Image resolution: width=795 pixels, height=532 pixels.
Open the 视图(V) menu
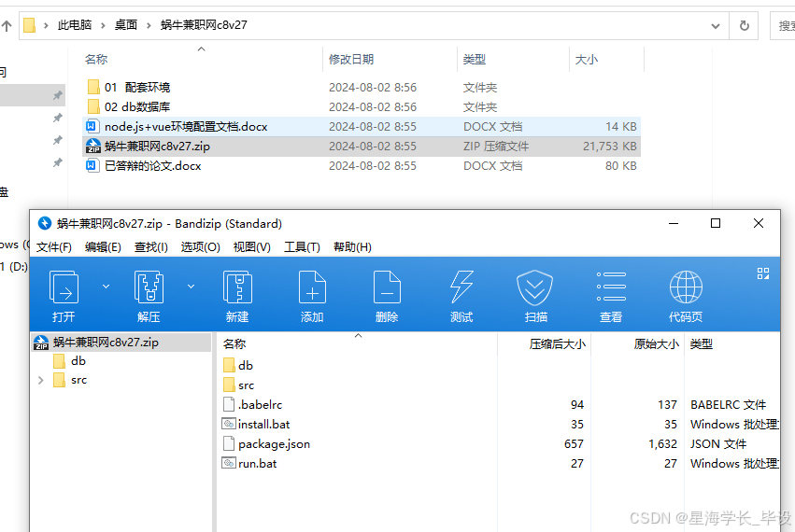(x=252, y=247)
